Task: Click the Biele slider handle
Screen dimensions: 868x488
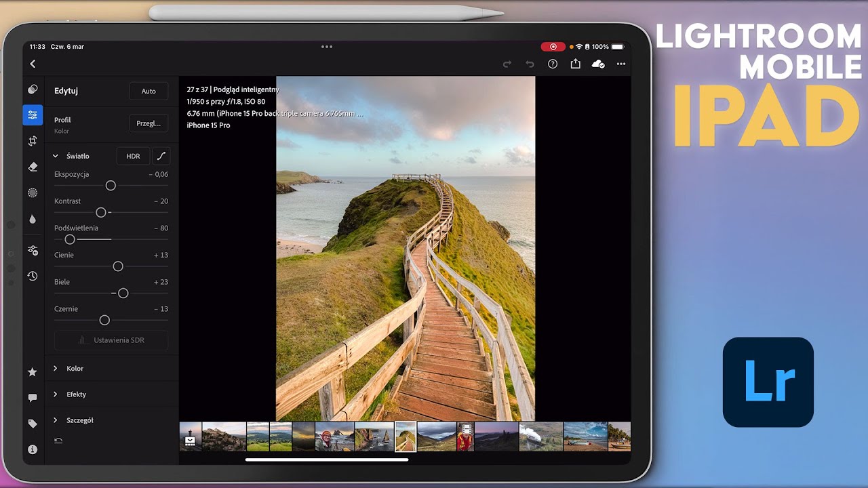Action: 123,293
